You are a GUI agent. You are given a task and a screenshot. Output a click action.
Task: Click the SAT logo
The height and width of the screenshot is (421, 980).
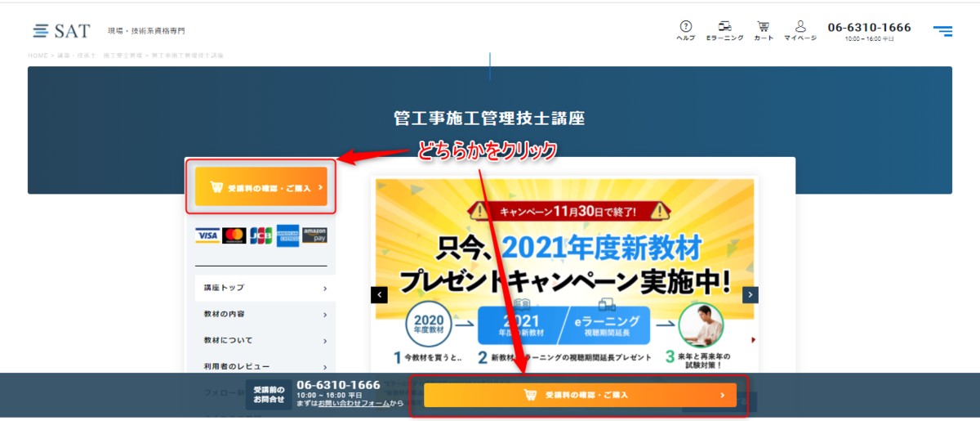click(x=62, y=31)
